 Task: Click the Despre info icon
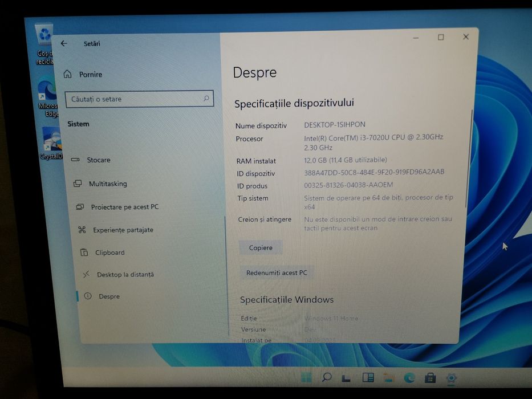[88, 296]
